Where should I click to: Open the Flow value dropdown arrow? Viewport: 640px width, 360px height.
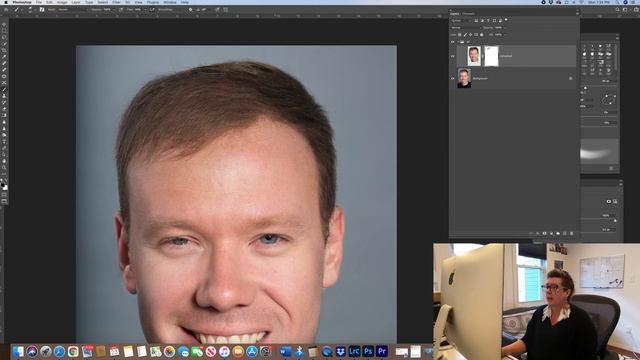[x=146, y=10]
